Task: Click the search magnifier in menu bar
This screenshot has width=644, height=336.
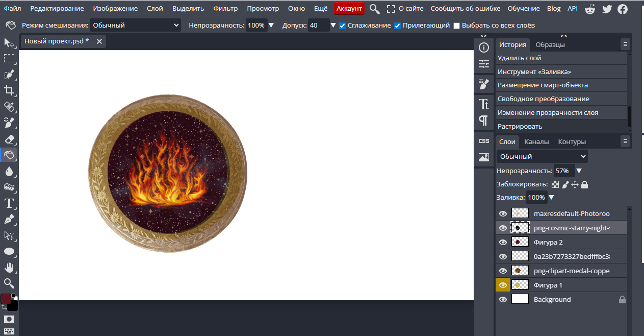Action: [375, 9]
